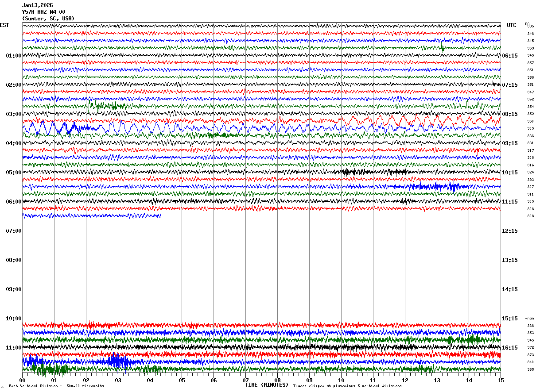Click the '11' minute tick label
The image size is (536, 392).
tap(373, 380)
